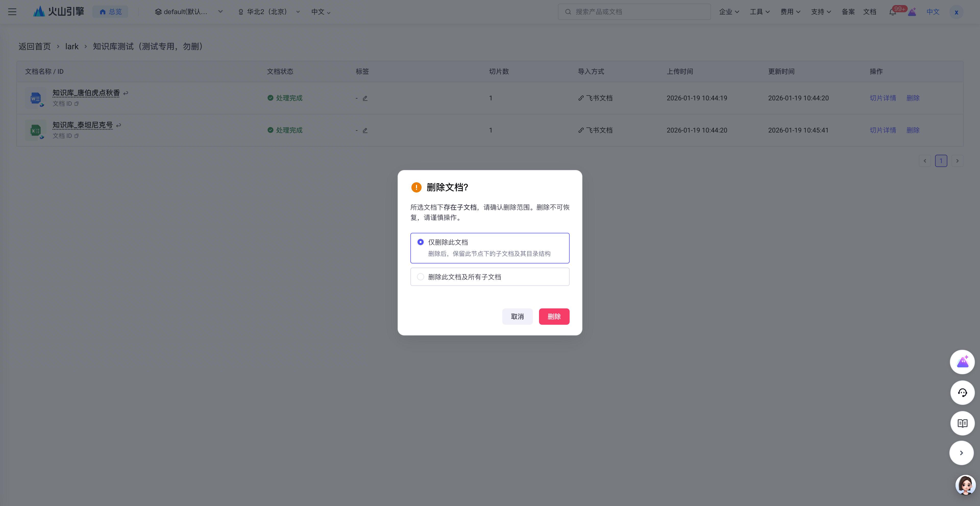Click pagination previous page arrow

point(925,161)
